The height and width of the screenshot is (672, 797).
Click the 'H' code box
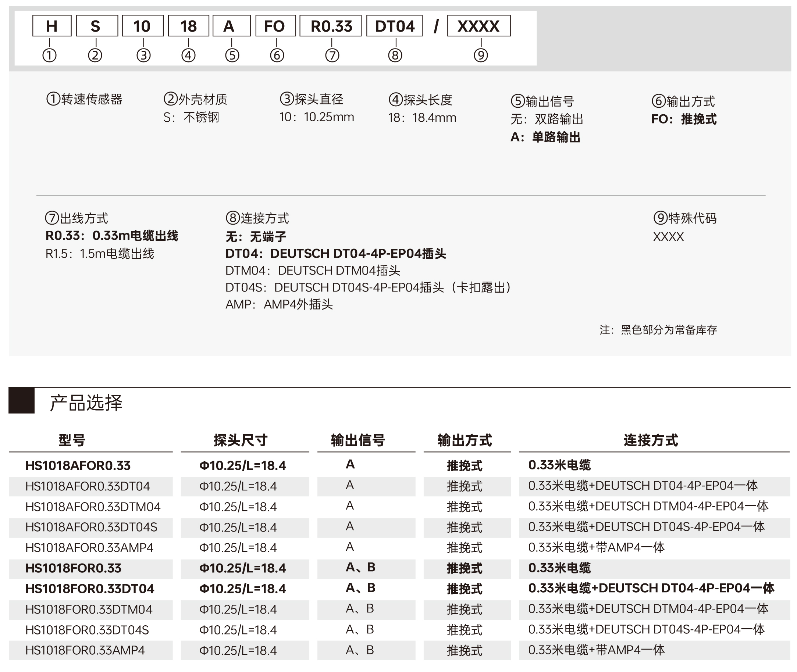coord(52,25)
